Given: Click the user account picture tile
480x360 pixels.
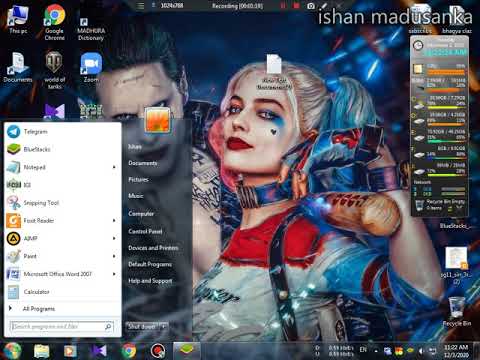Looking at the screenshot, I should click(158, 120).
